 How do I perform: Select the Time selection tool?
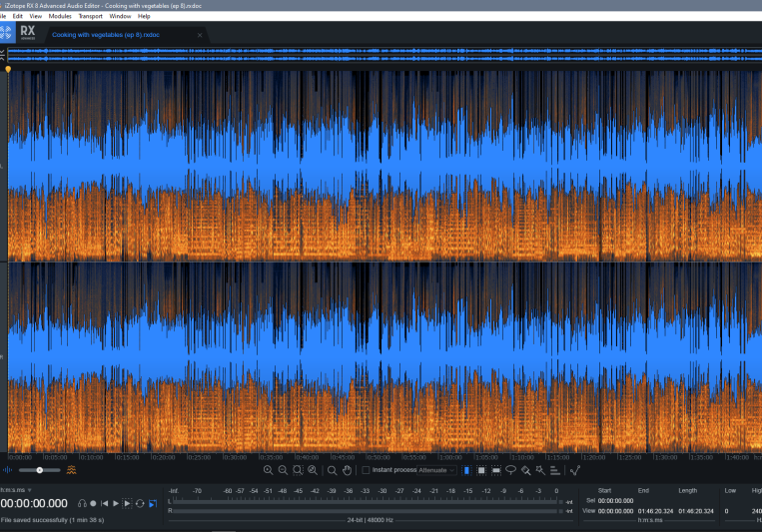pyautogui.click(x=466, y=470)
